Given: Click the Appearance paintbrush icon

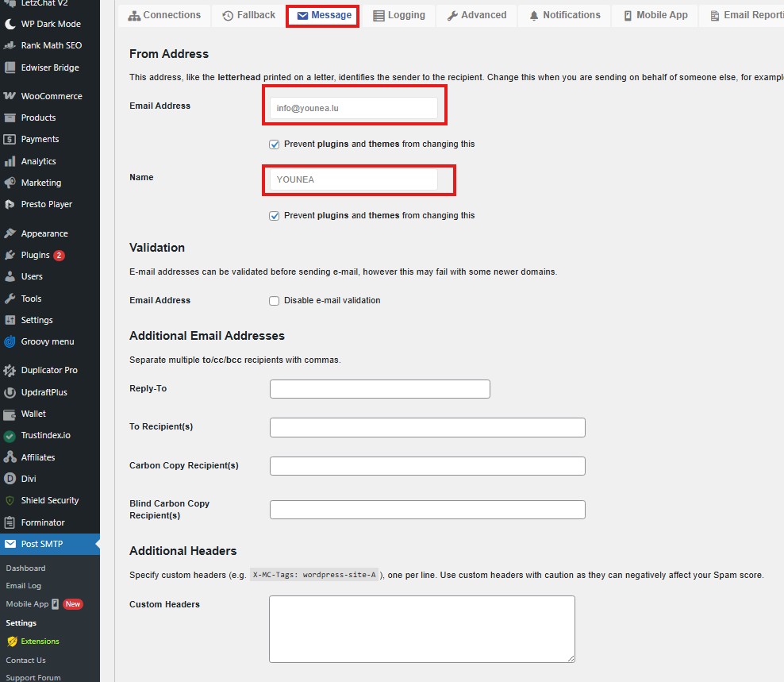Looking at the screenshot, I should (10, 233).
